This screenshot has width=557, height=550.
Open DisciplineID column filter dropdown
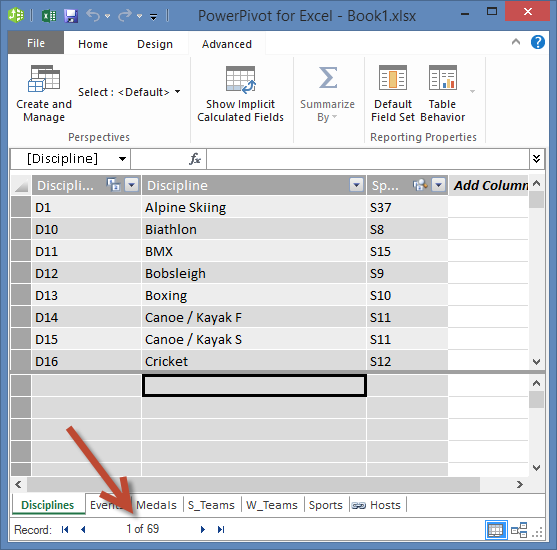pyautogui.click(x=132, y=185)
